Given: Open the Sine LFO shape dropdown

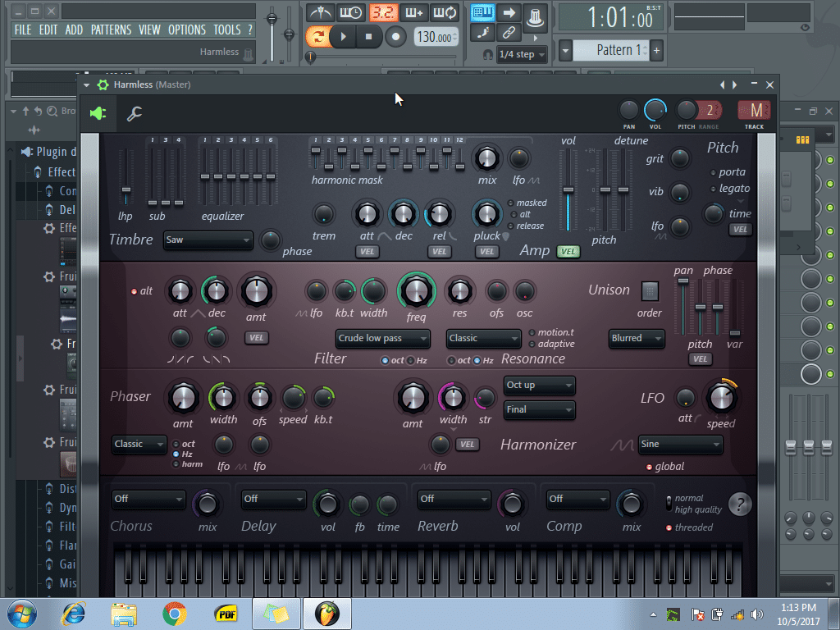Looking at the screenshot, I should [x=680, y=444].
